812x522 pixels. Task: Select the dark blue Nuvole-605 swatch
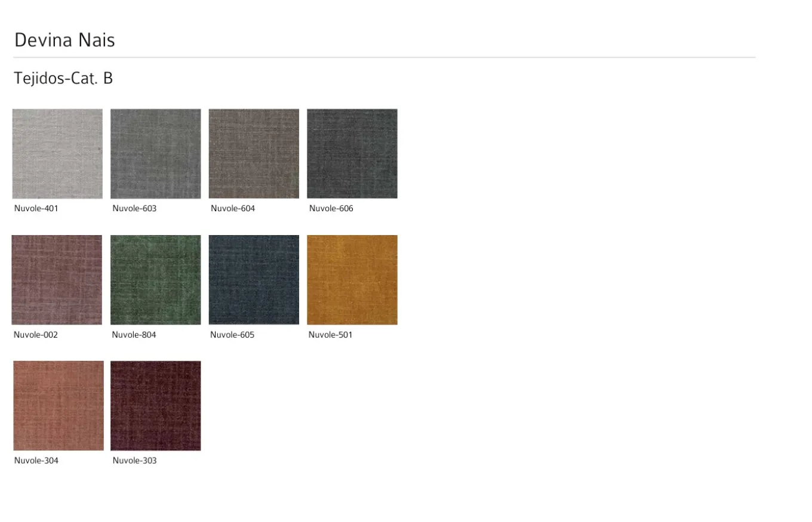[x=254, y=280]
